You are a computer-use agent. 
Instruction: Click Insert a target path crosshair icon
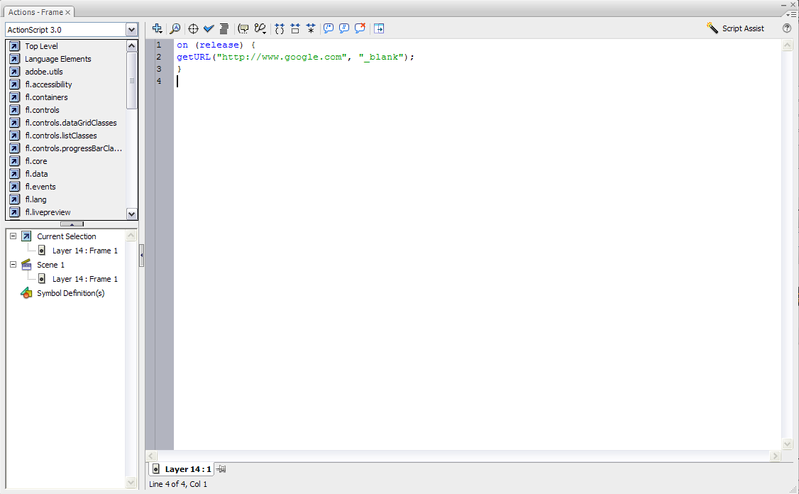[x=193, y=29]
